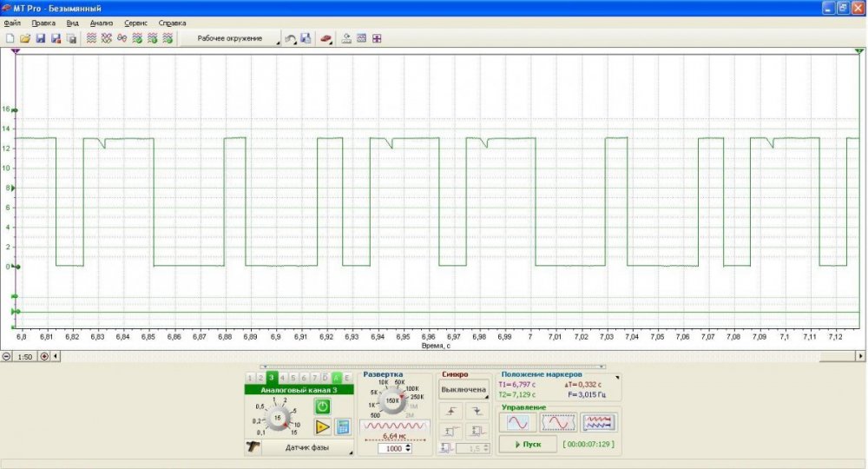Select the multi-waveform display mode icon
The image size is (868, 469).
click(x=599, y=422)
